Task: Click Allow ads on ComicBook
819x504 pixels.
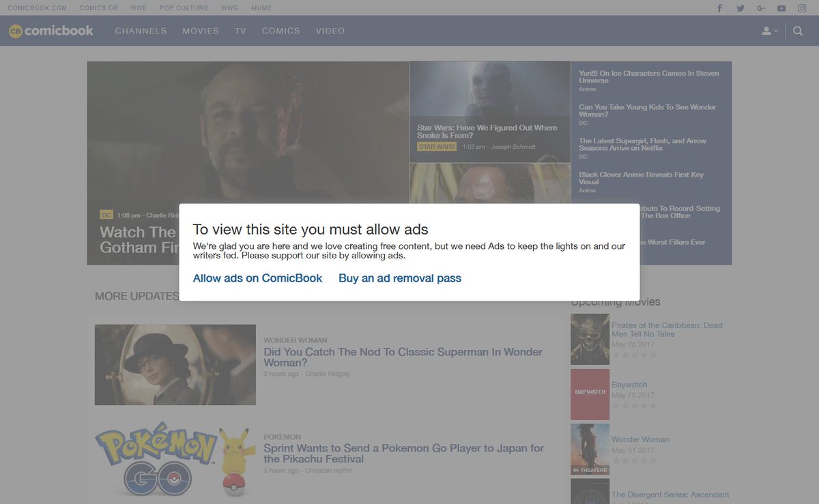Action: click(257, 278)
